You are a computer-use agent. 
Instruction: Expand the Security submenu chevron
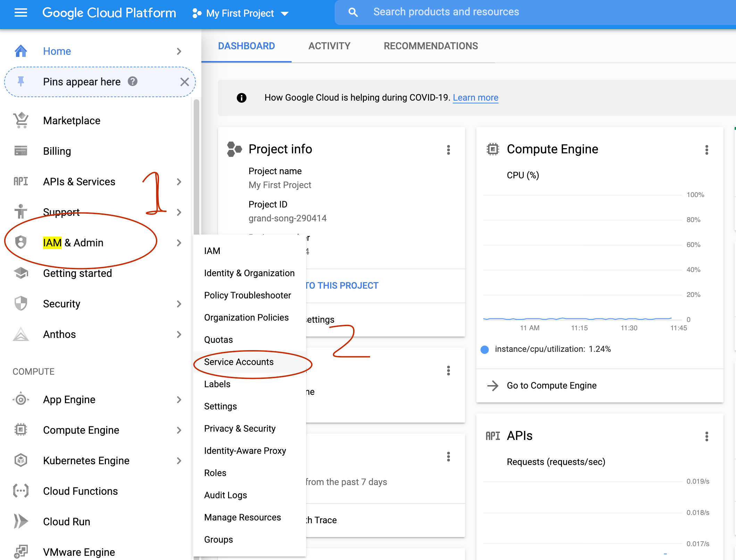[x=179, y=304]
